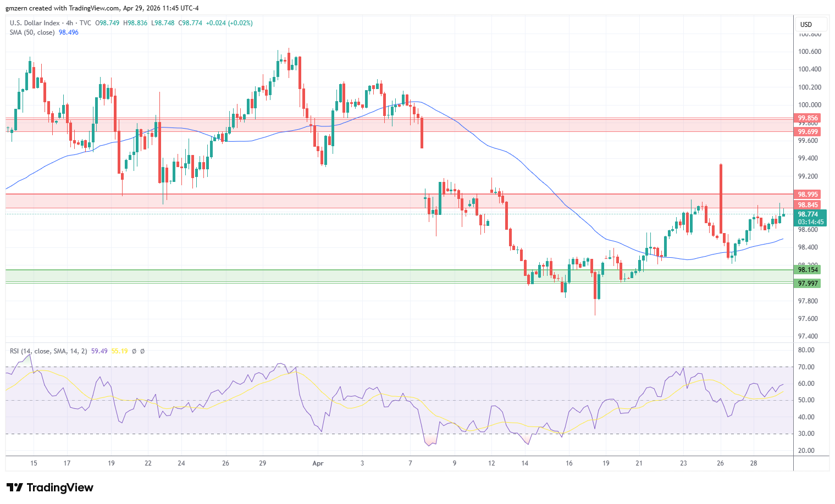Click the SMA value 98.496 in the legend

pos(69,32)
